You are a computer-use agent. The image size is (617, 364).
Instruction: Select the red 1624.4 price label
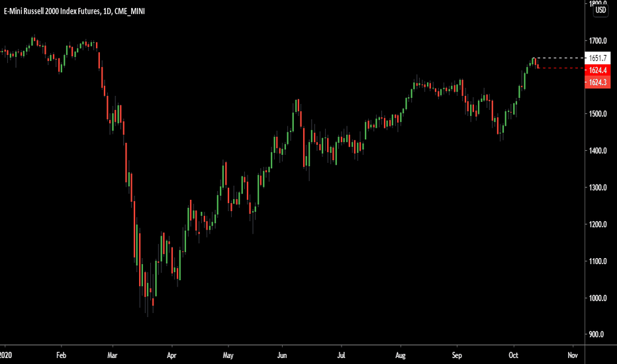(x=598, y=70)
